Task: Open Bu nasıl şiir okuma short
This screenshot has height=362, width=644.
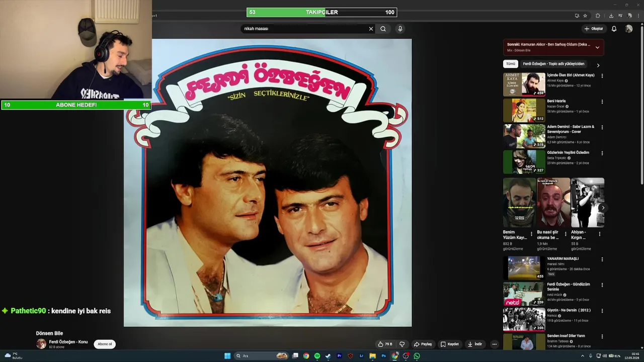Action: (553, 203)
